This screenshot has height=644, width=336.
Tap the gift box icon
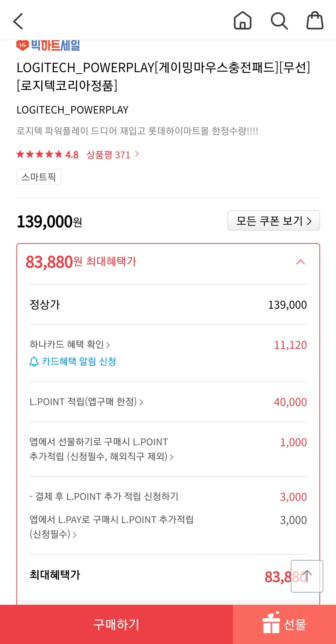(x=271, y=624)
